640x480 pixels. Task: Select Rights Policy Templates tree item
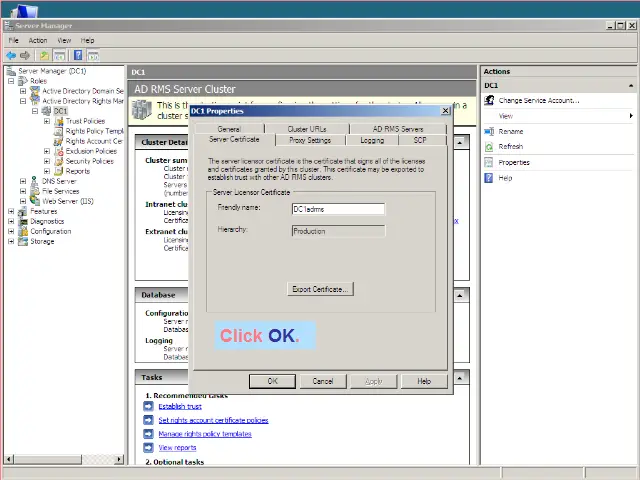click(x=94, y=131)
